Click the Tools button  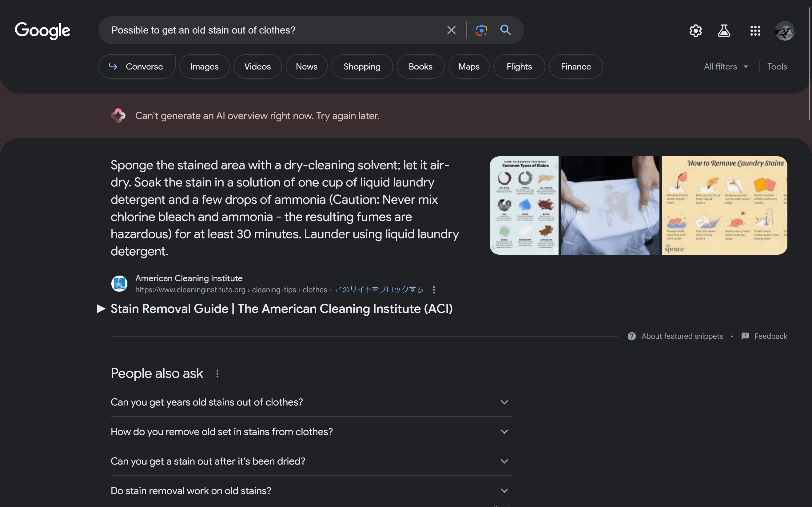777,67
